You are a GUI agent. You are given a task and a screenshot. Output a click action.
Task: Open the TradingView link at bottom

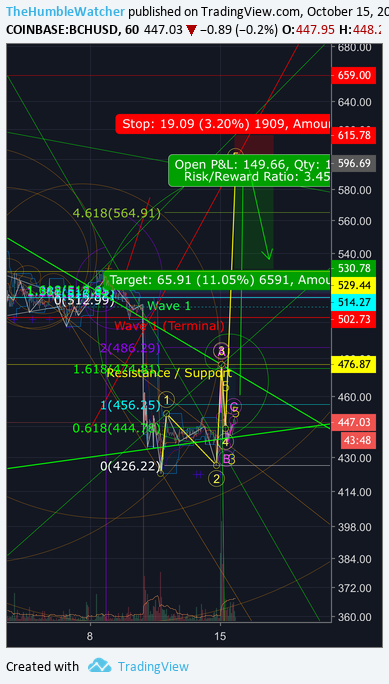coord(153,667)
